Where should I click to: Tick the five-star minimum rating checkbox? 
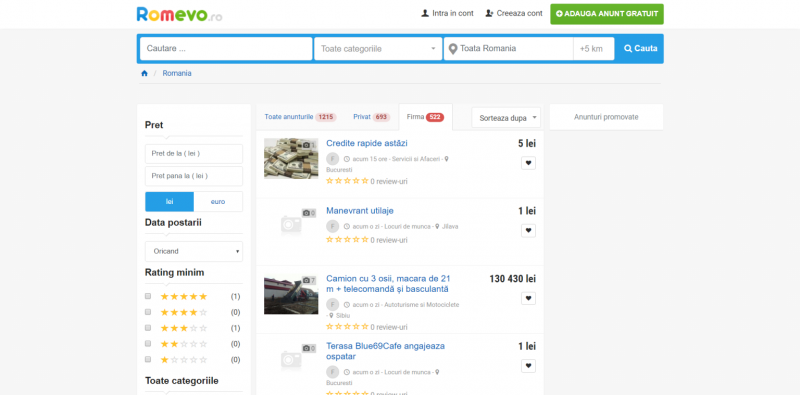[148, 296]
